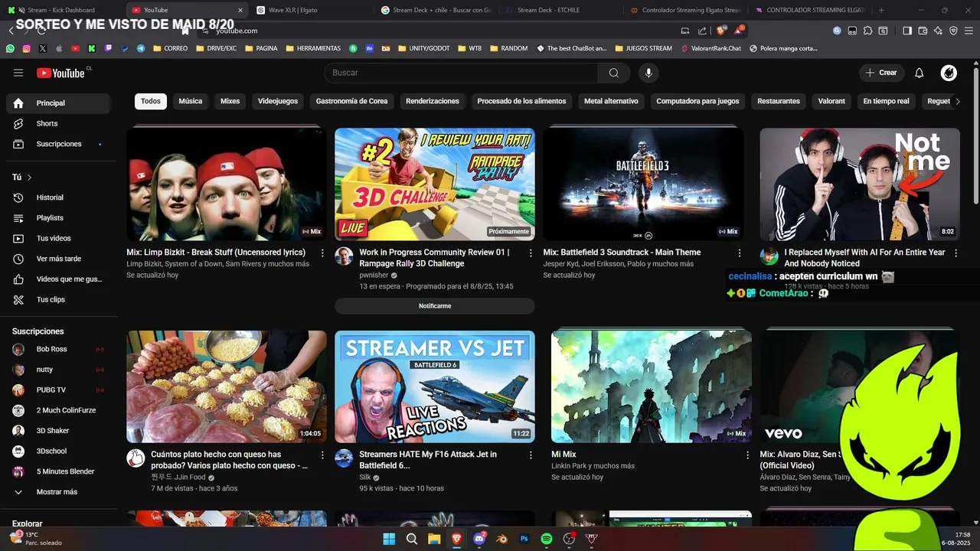Image resolution: width=980 pixels, height=551 pixels.
Task: Click Notificarme for Rampage Rally premiere
Action: tap(435, 306)
